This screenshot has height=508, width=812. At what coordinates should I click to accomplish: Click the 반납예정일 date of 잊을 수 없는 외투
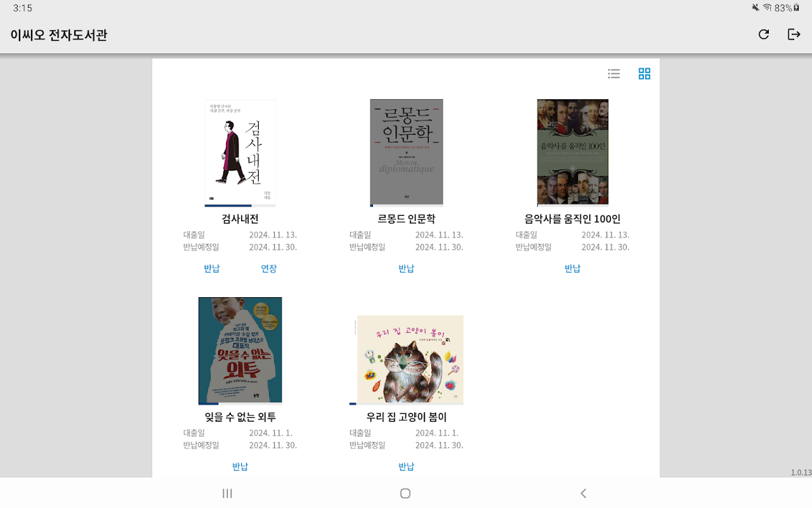273,445
